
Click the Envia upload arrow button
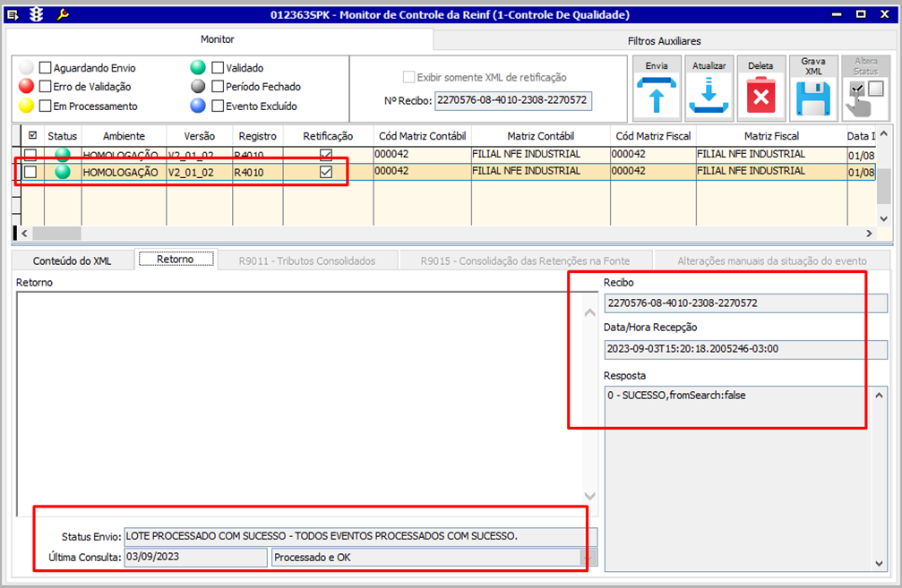(657, 89)
